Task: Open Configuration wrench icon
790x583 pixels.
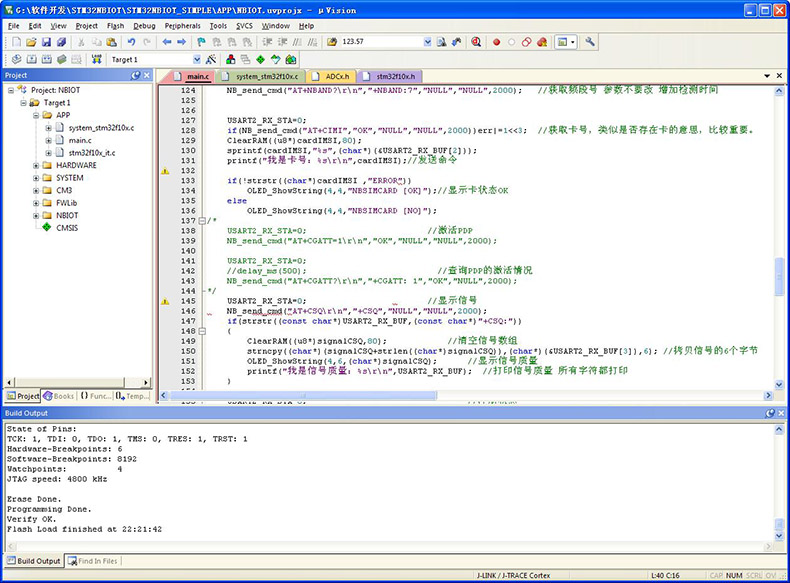Action: 590,42
